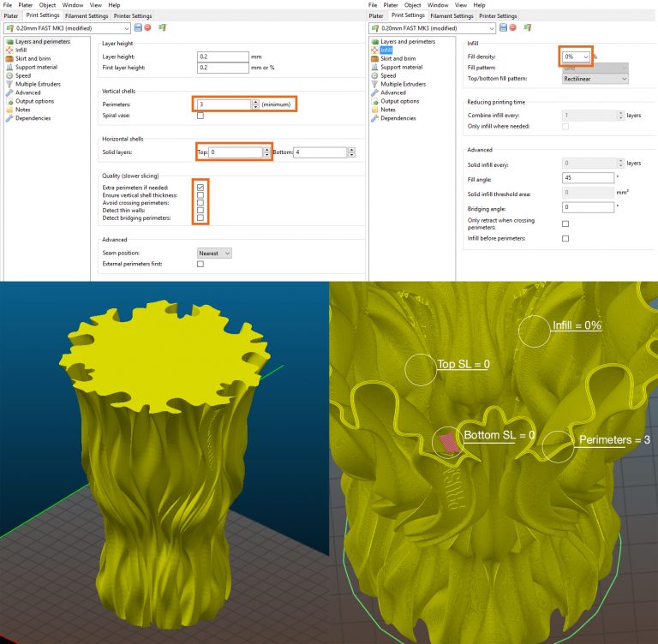Viewport: 658px width, 644px height.
Task: Open Skirt and brim in Layers window sidebar
Action: (x=33, y=58)
